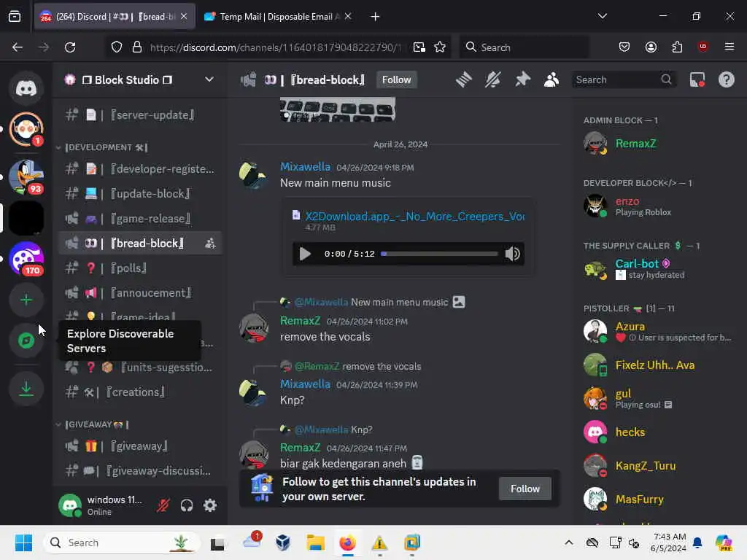The image size is (747, 560).
Task: Open Explore Discoverable Servers compass icon
Action: [x=26, y=341]
